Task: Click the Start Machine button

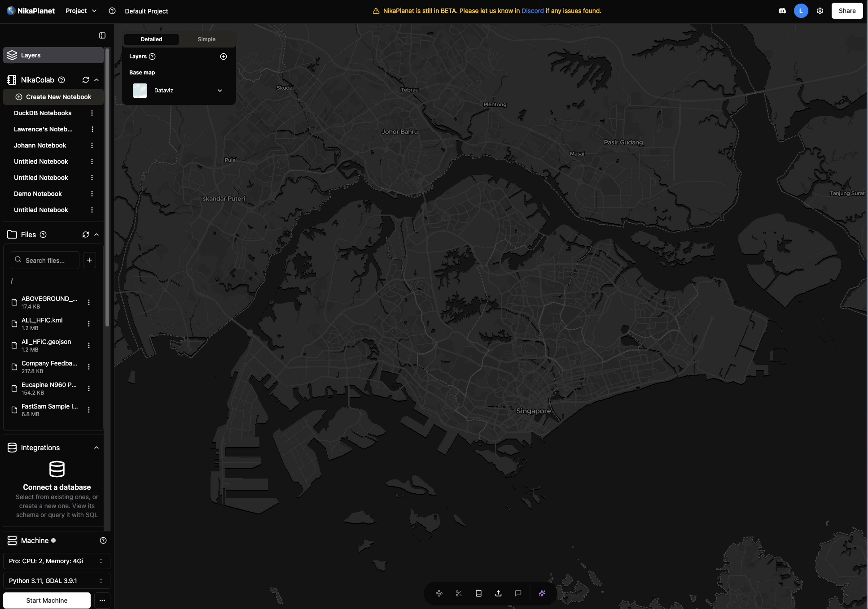Action: [47, 600]
